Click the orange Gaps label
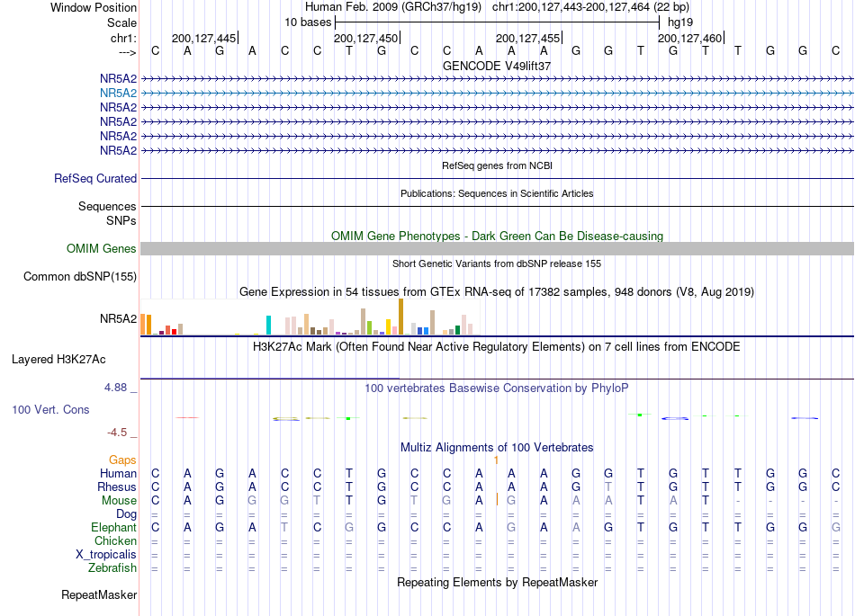 pos(122,460)
